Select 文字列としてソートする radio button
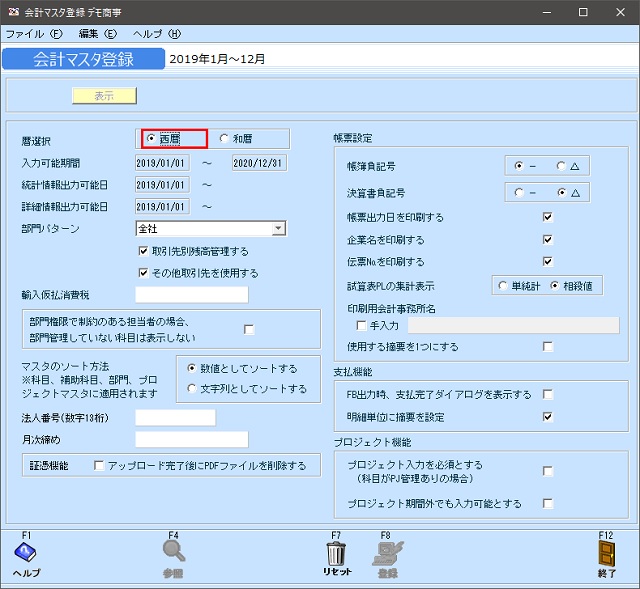 point(191,388)
